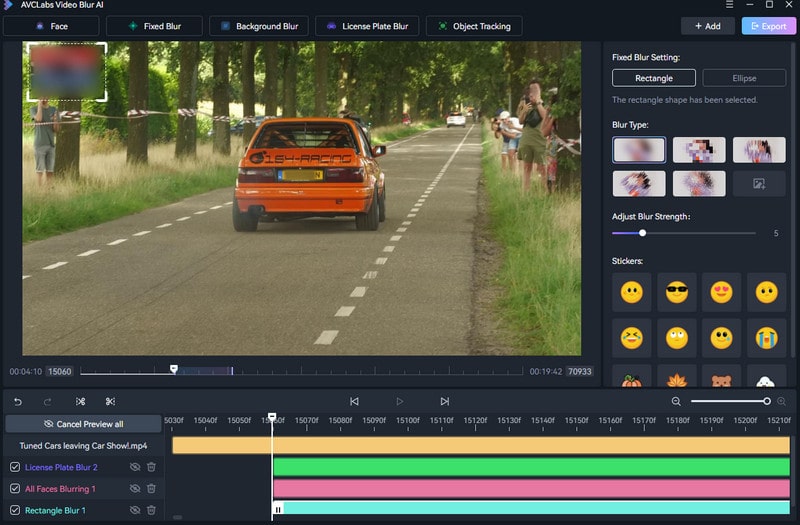Click the playhead marker on the seek bar

coord(174,368)
